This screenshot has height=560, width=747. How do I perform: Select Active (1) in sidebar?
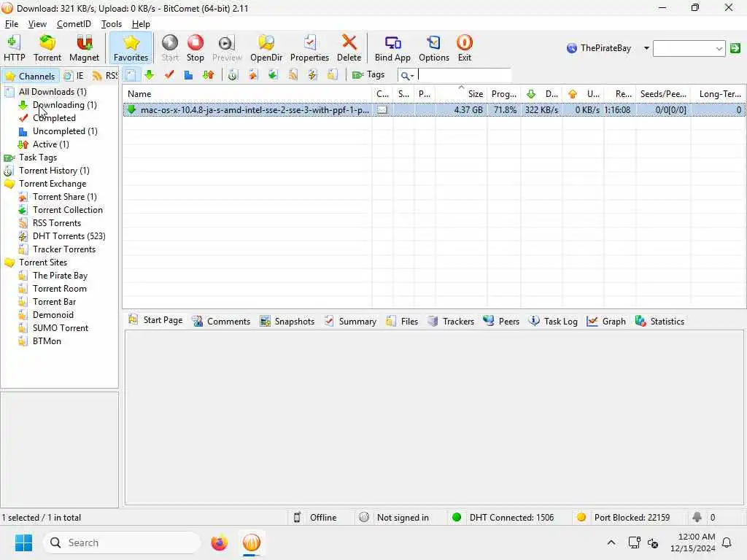coord(50,144)
